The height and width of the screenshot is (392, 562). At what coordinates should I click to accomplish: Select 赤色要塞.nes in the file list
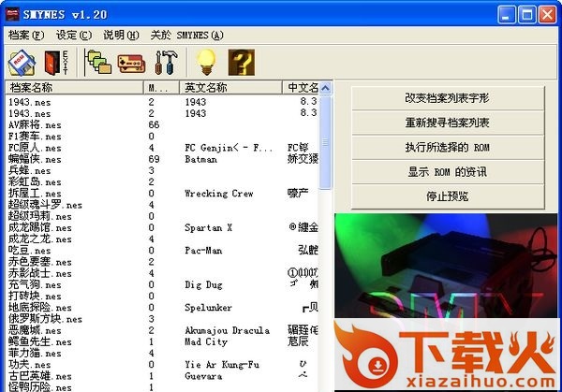(x=39, y=262)
